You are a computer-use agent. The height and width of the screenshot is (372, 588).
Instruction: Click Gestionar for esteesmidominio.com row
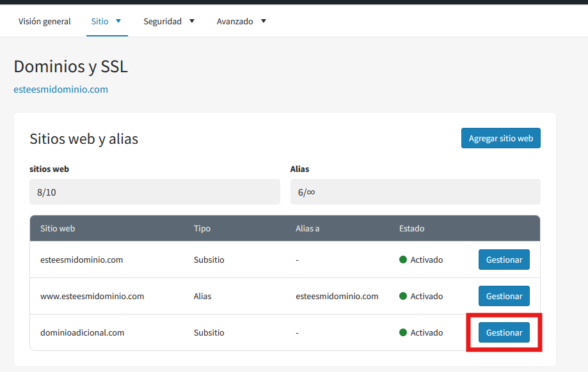click(504, 260)
